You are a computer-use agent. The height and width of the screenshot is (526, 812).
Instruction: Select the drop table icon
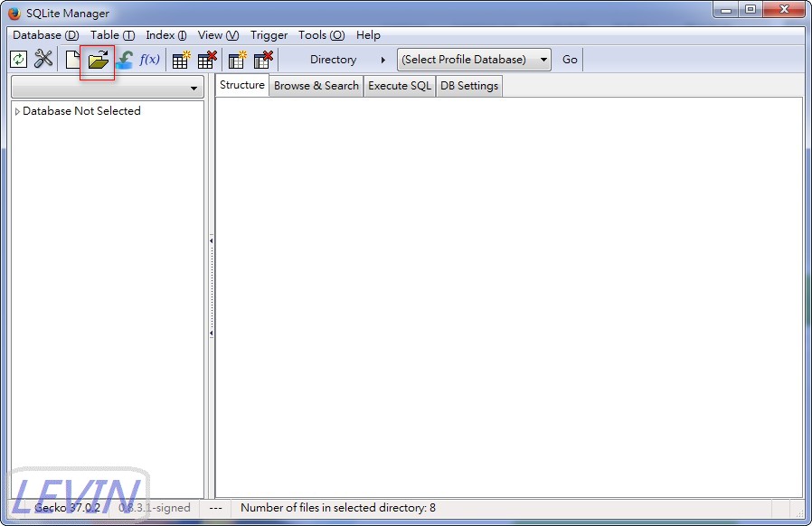[x=207, y=59]
